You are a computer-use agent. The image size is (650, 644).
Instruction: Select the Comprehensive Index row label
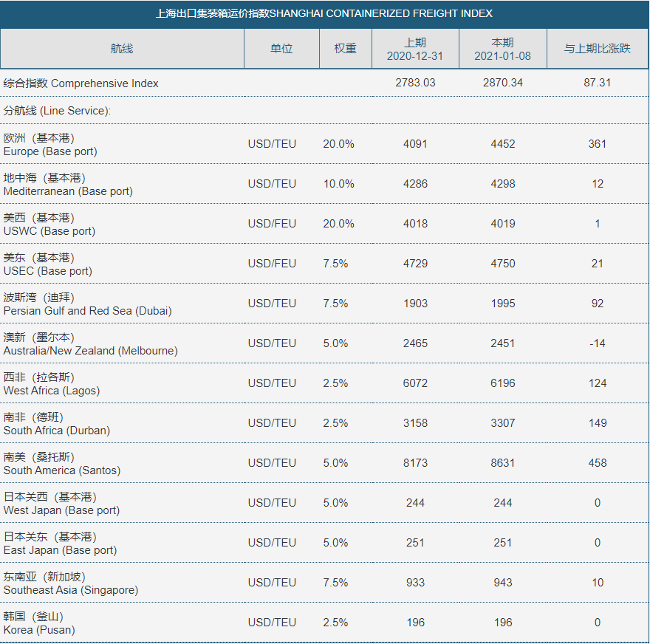(x=81, y=83)
